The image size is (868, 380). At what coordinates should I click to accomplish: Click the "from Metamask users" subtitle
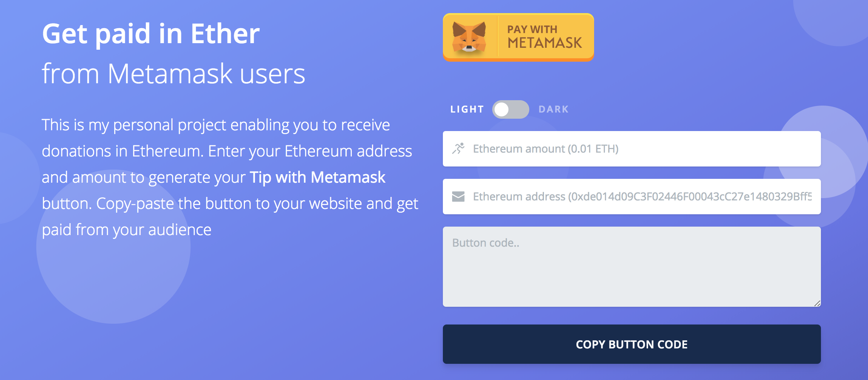[x=174, y=73]
